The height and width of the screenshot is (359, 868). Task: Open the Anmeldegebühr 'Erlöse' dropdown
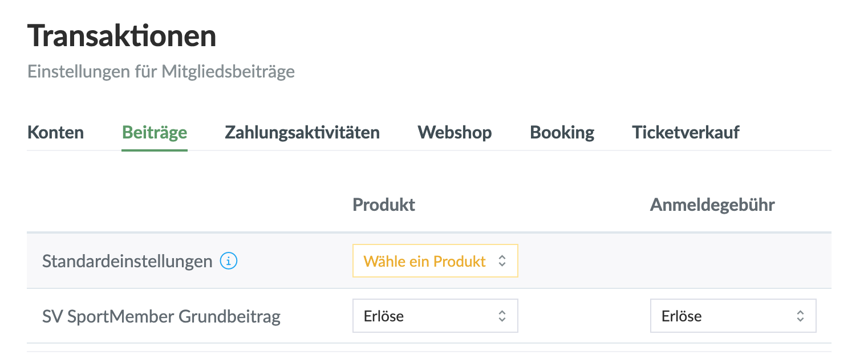coord(732,316)
